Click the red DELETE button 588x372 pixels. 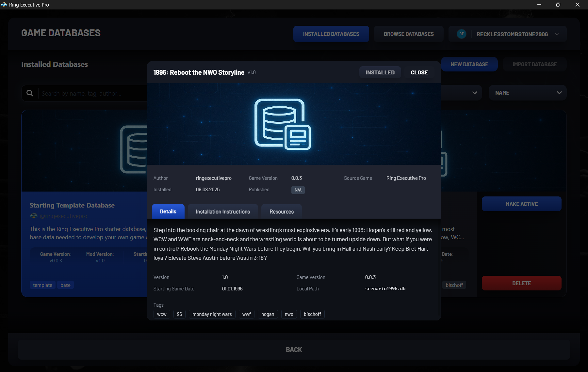pyautogui.click(x=521, y=283)
